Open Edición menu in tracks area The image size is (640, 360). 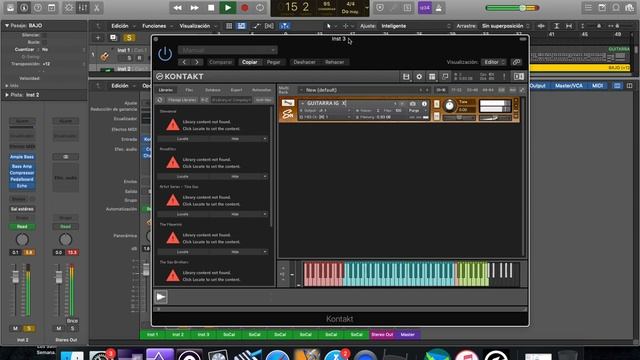tap(122, 26)
